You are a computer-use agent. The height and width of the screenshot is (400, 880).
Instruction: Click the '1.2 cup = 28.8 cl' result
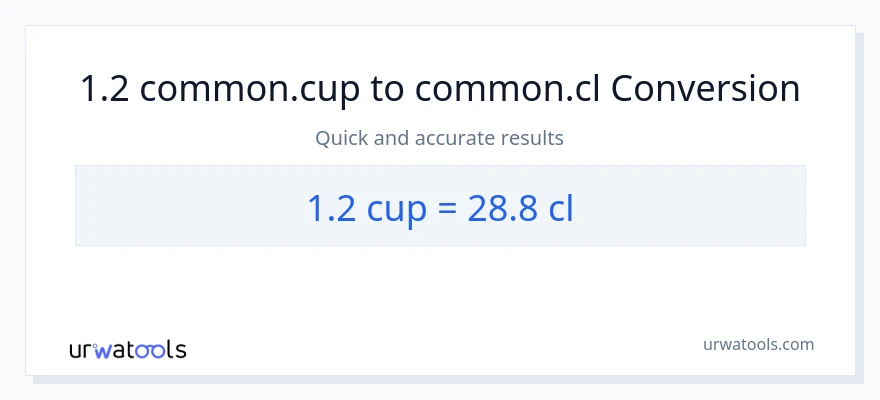pyautogui.click(x=440, y=207)
